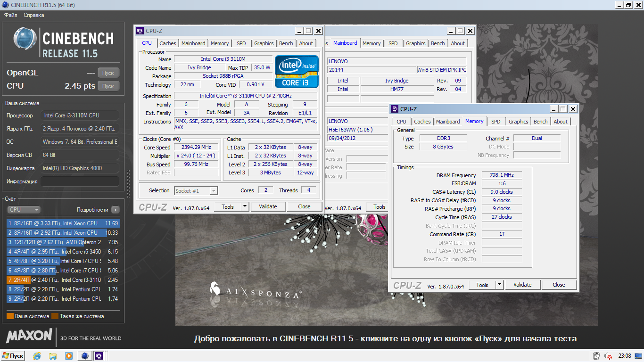Click the safely remove hardware tray icon
Screen dimensions: 644x362
596,356
